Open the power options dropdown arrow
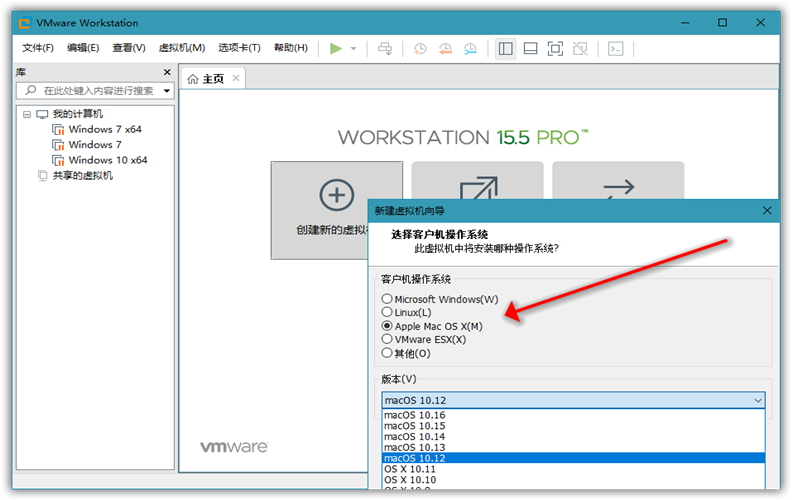 pyautogui.click(x=353, y=48)
